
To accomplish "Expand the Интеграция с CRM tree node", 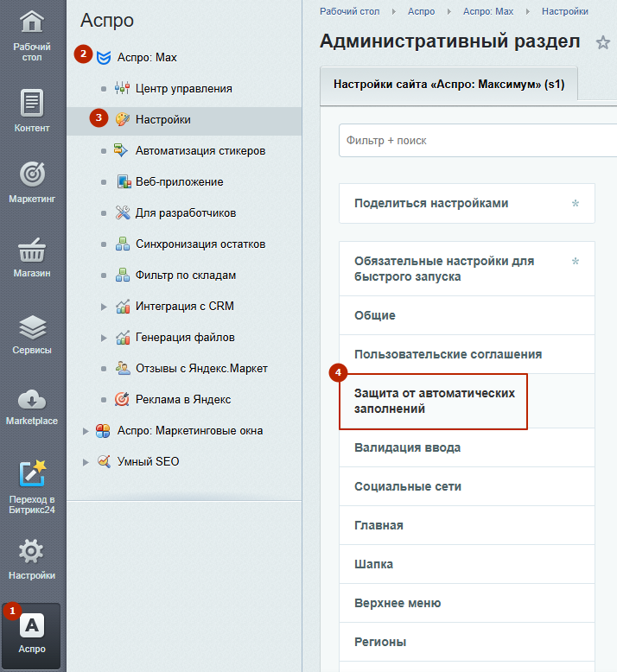I will 104,307.
